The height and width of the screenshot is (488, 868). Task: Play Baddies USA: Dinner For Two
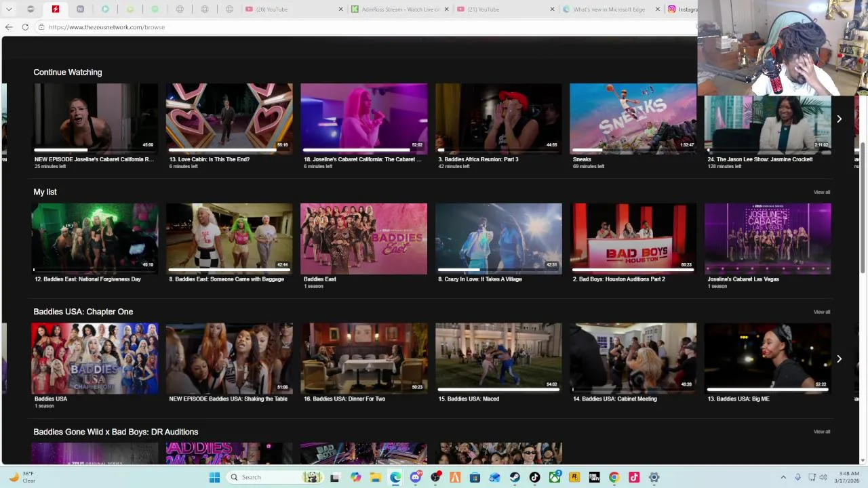tap(364, 359)
